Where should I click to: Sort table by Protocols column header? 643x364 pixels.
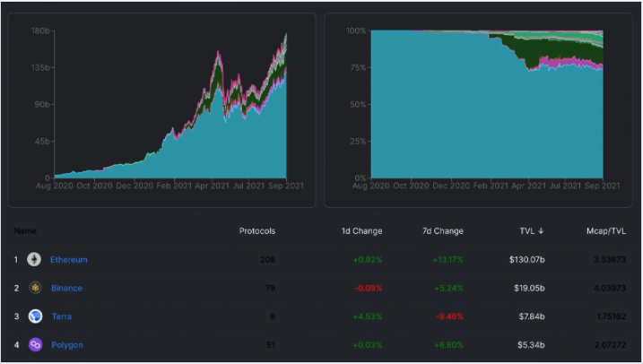(257, 230)
